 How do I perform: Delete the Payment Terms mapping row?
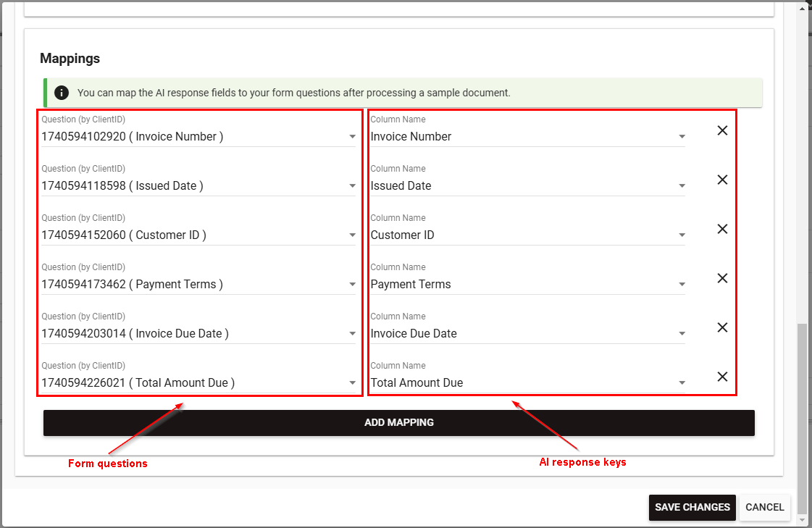tap(722, 278)
